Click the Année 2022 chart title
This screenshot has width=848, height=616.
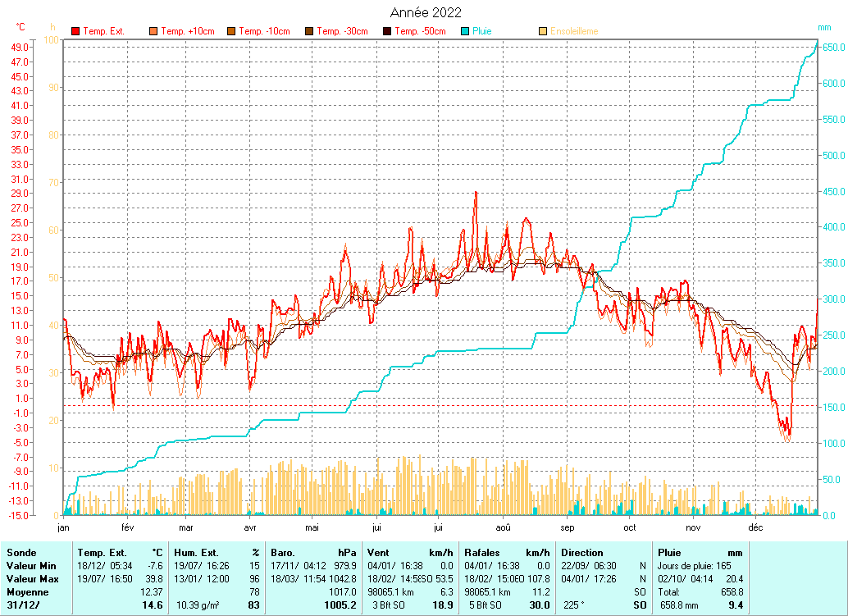pos(424,12)
